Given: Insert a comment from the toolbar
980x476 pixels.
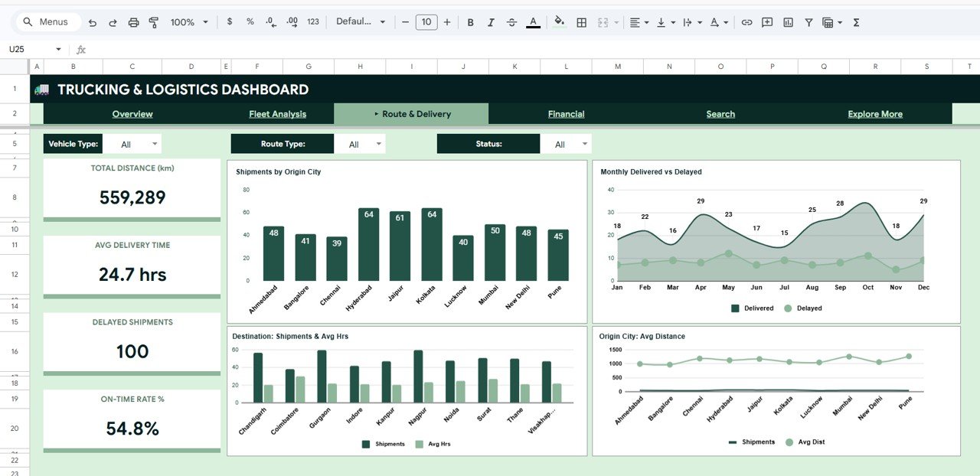Looking at the screenshot, I should pyautogui.click(x=766, y=22).
